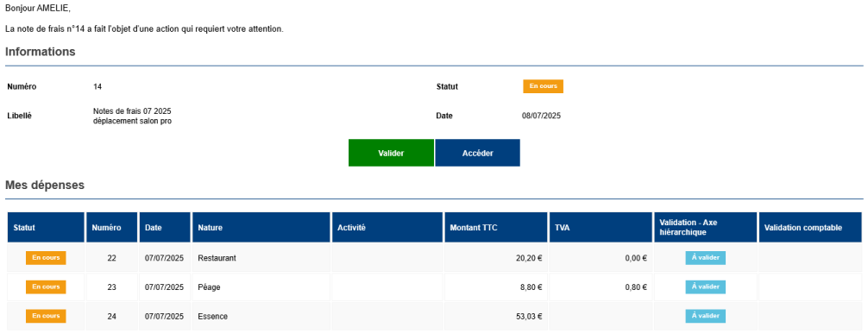
Task: Click the green Valider button
Action: tap(391, 153)
